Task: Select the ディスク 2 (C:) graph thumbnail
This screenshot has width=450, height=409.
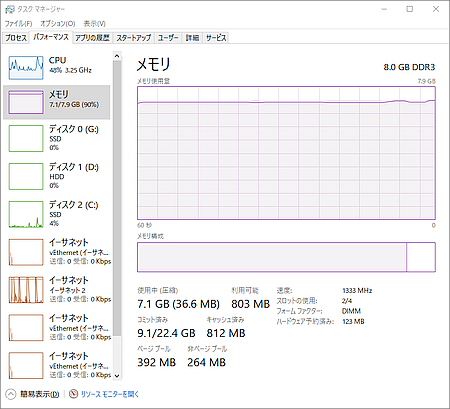Action: (x=26, y=214)
